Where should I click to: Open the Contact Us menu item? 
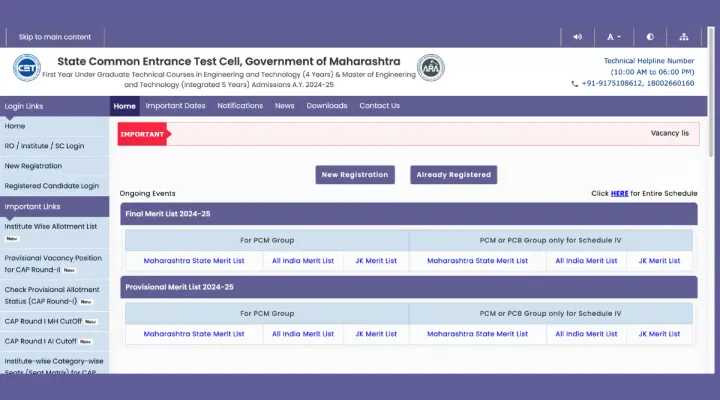[x=379, y=106]
